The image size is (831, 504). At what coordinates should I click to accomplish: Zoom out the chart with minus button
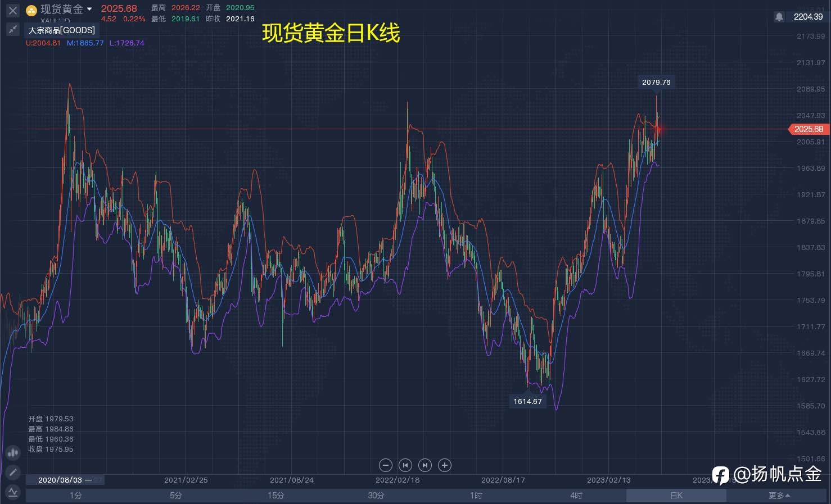[x=385, y=465]
